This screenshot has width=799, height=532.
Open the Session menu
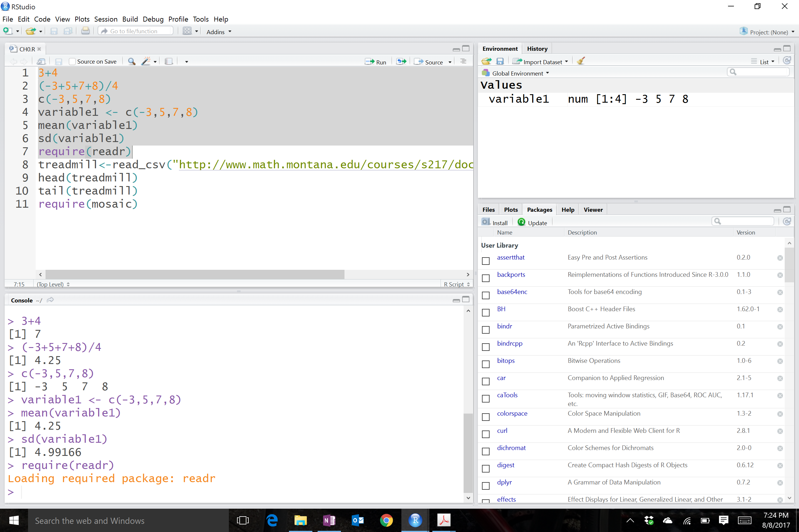coord(106,19)
